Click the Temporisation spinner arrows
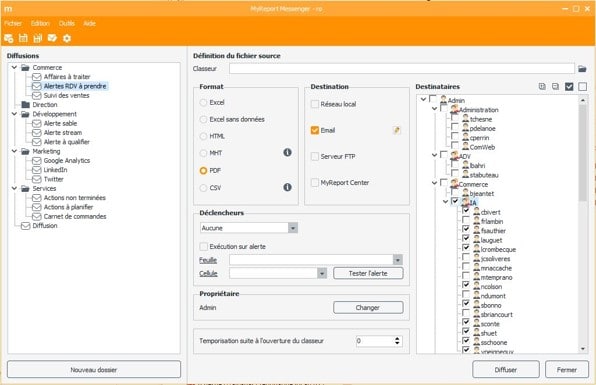 tap(397, 341)
